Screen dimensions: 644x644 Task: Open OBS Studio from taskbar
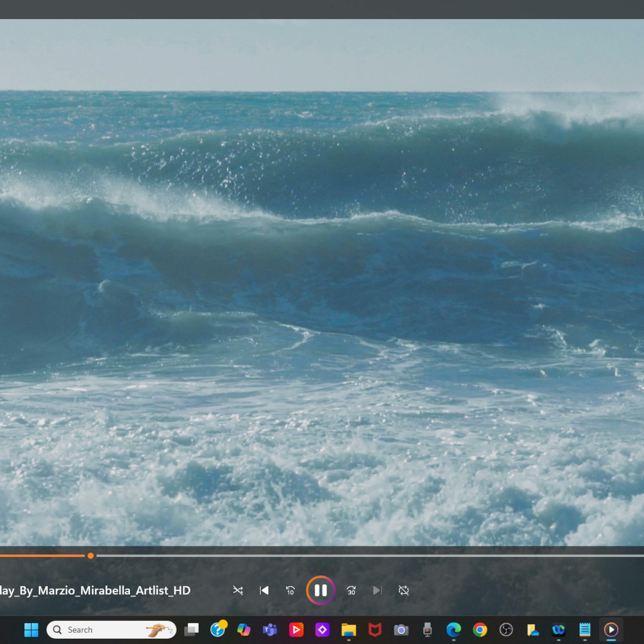[x=506, y=630]
